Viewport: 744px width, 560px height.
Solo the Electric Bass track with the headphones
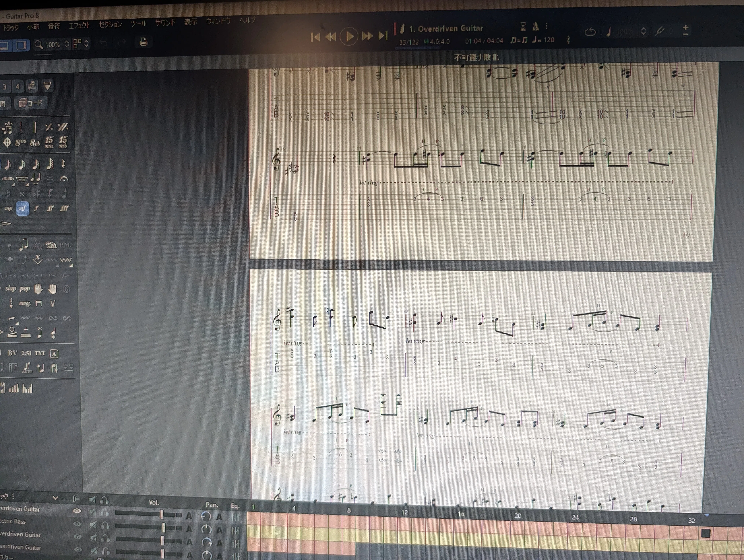[x=105, y=525]
